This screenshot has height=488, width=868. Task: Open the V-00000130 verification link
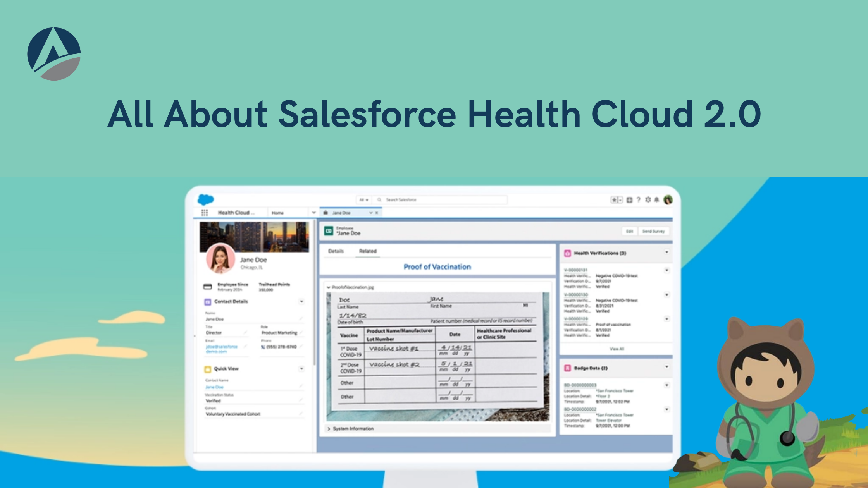tap(576, 295)
